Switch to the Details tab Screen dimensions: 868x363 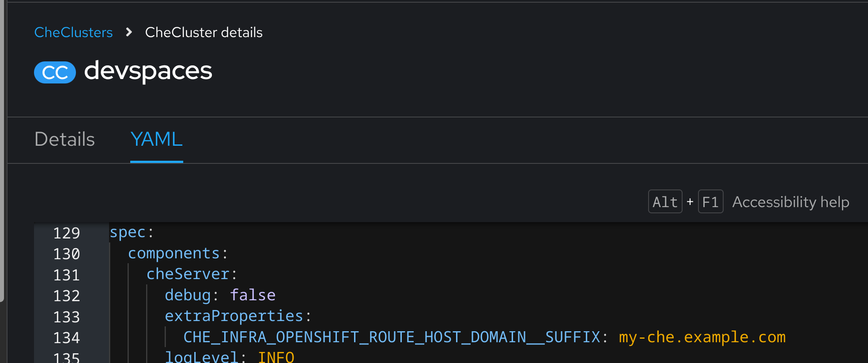click(x=64, y=140)
